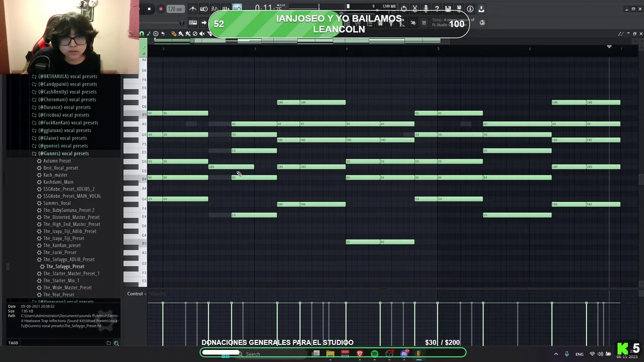644x362 pixels.
Task: Open project info icon
Action: [x=470, y=9]
